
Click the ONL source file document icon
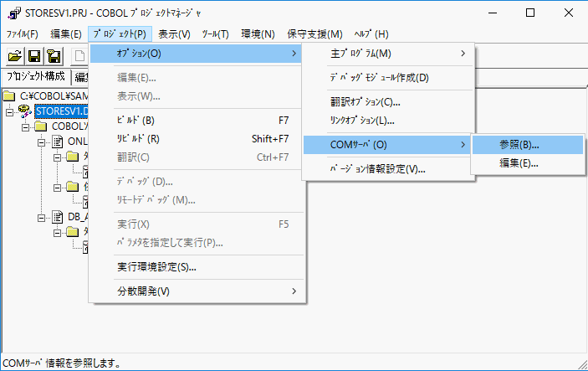coord(57,142)
